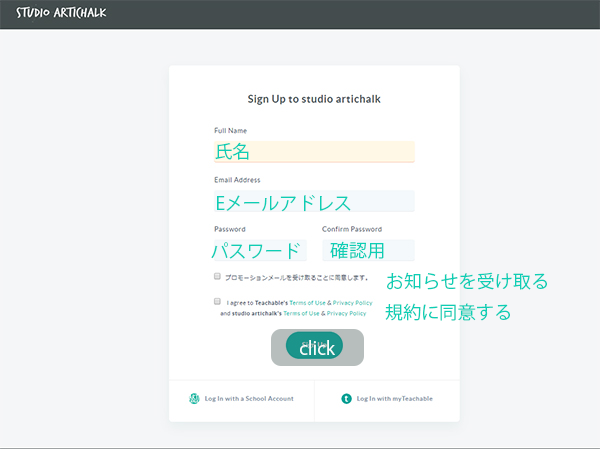The width and height of the screenshot is (600, 449).
Task: Click the 'Sign Up to studio artichalk' heading
Action: (x=314, y=99)
